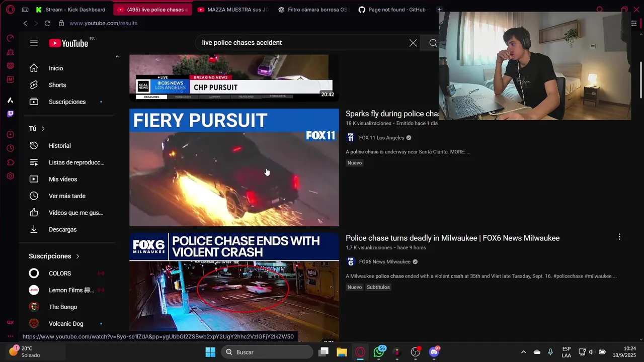
Task: Open the YouTube hamburger guide menu
Action: (34, 43)
